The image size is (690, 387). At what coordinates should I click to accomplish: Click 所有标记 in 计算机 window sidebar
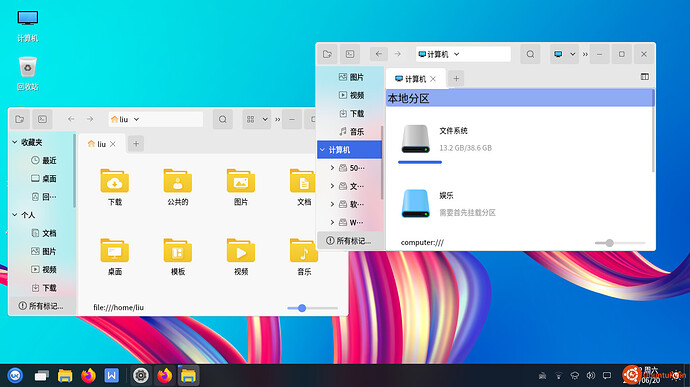(349, 240)
